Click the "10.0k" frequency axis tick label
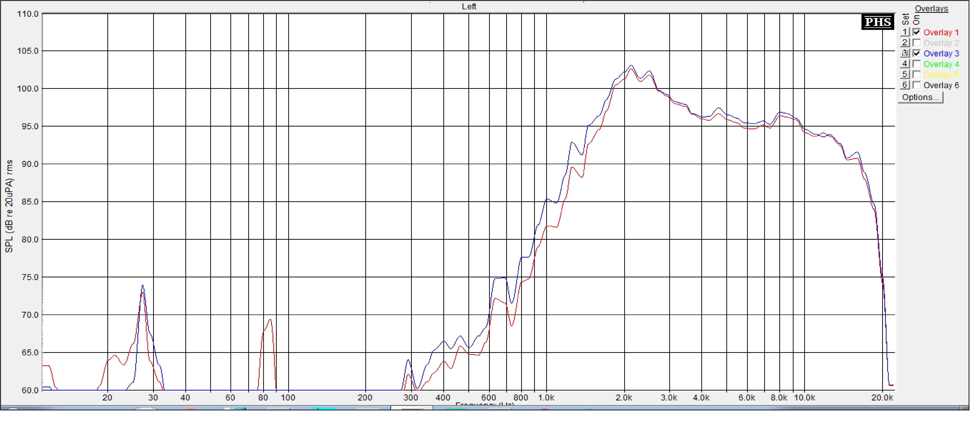980x421 pixels. [x=804, y=397]
